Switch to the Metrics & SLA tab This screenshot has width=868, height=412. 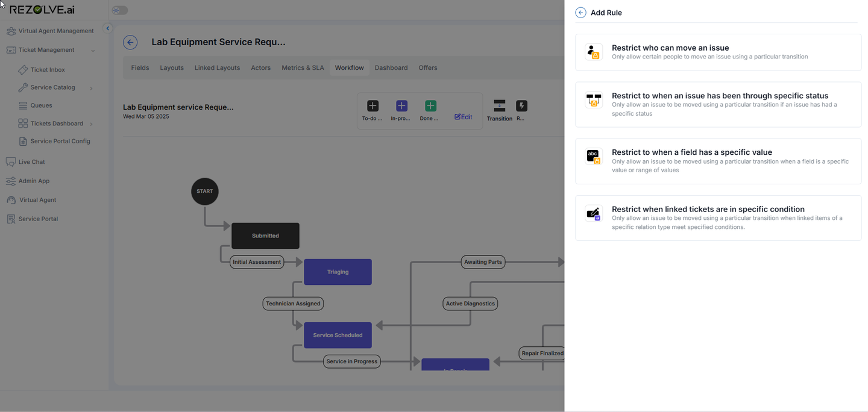coord(303,68)
